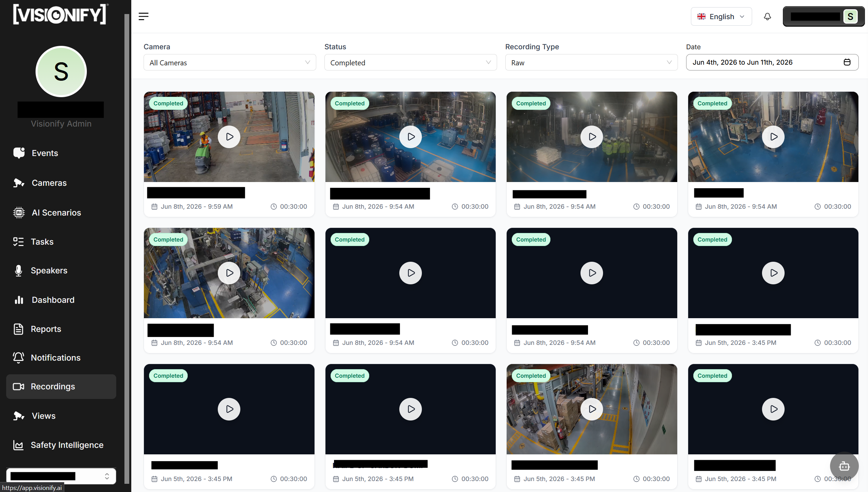Open Reports in the sidebar

tap(46, 329)
